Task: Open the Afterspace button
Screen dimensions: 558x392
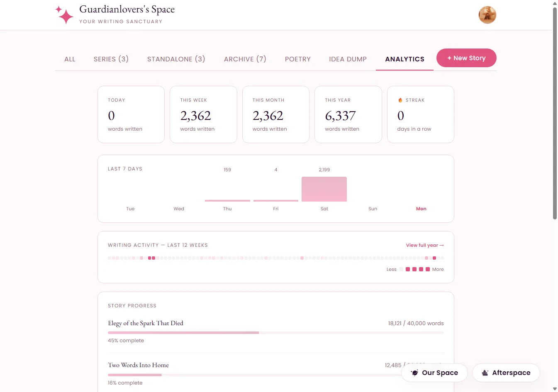Action: [x=506, y=373]
